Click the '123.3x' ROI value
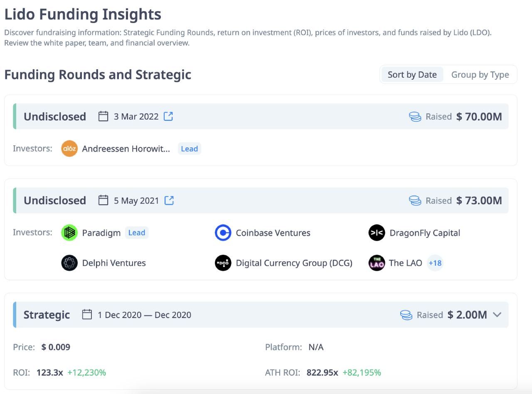The width and height of the screenshot is (532, 394). tap(50, 372)
